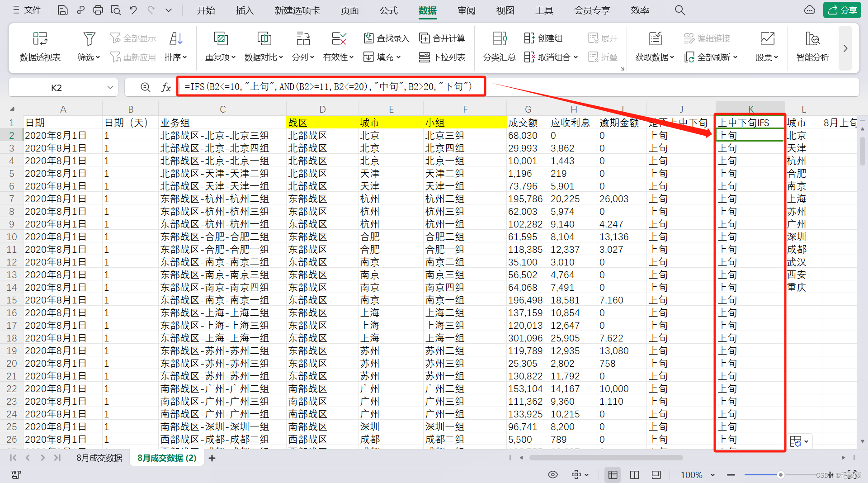Click the Print icon in quick toolbar
This screenshot has width=868, height=483.
coord(98,10)
